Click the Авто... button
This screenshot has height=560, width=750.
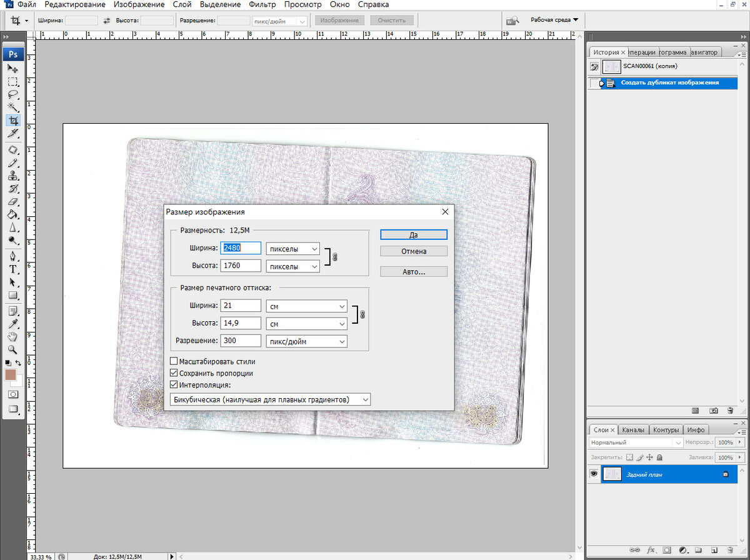point(414,272)
